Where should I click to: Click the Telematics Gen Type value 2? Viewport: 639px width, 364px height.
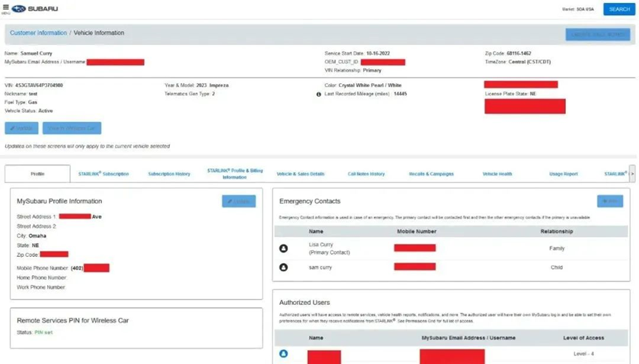213,94
